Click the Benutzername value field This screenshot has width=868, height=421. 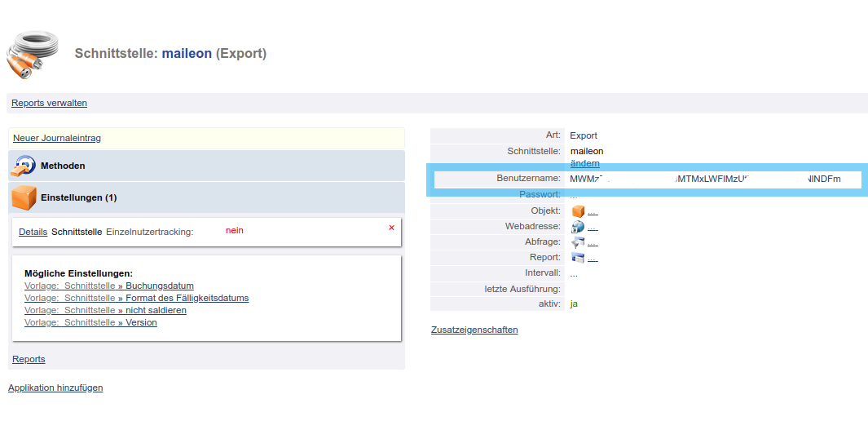tap(704, 179)
